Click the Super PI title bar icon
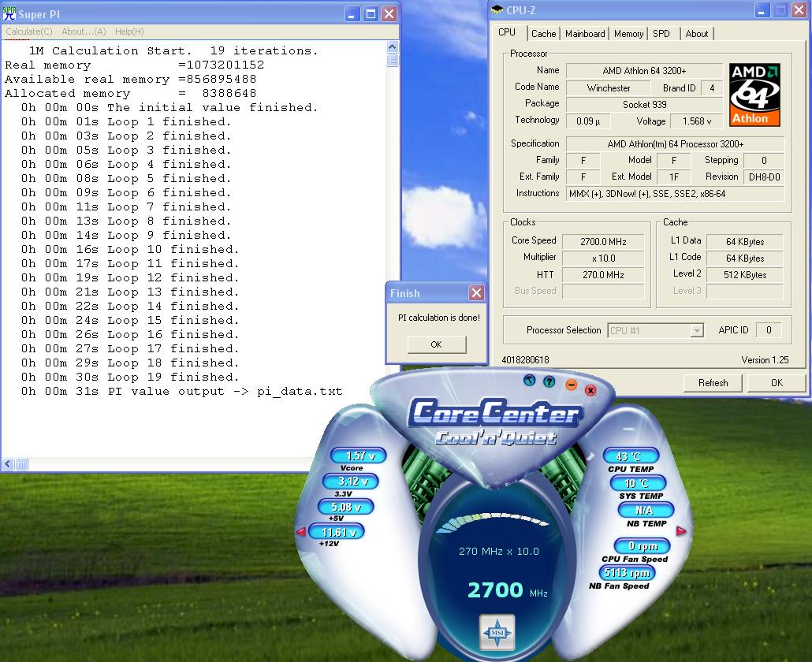This screenshot has width=812, height=662. pos(9,13)
